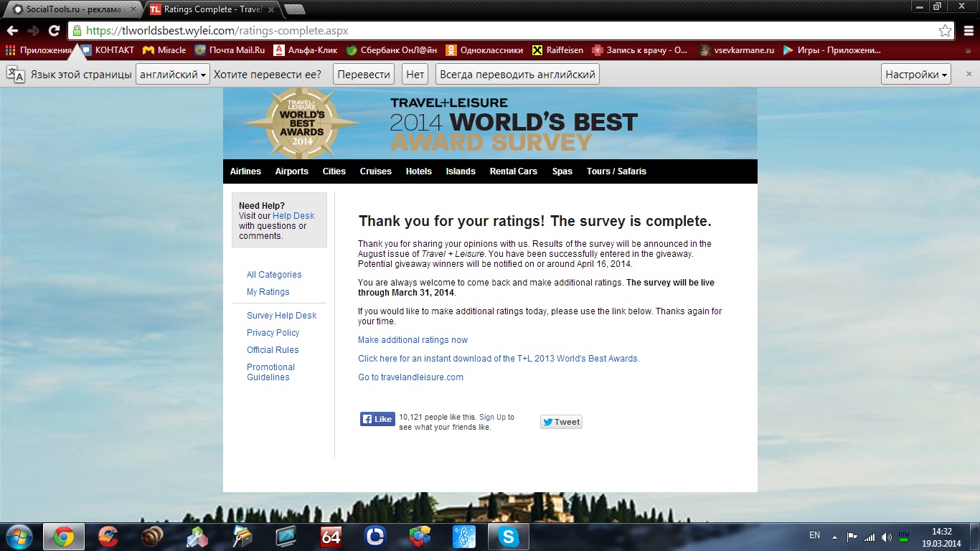This screenshot has width=980, height=551.
Task: Click the Facebook Sign Up link
Action: click(493, 417)
